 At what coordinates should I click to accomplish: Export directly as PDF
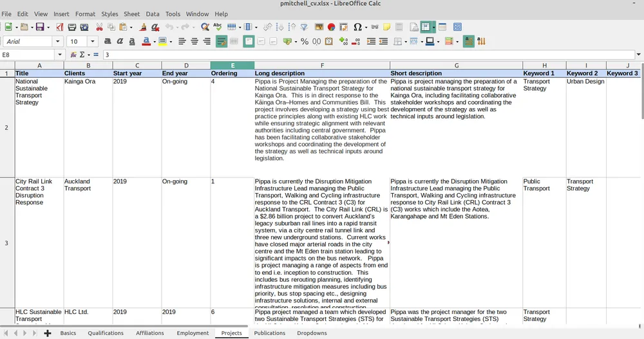coord(60,27)
